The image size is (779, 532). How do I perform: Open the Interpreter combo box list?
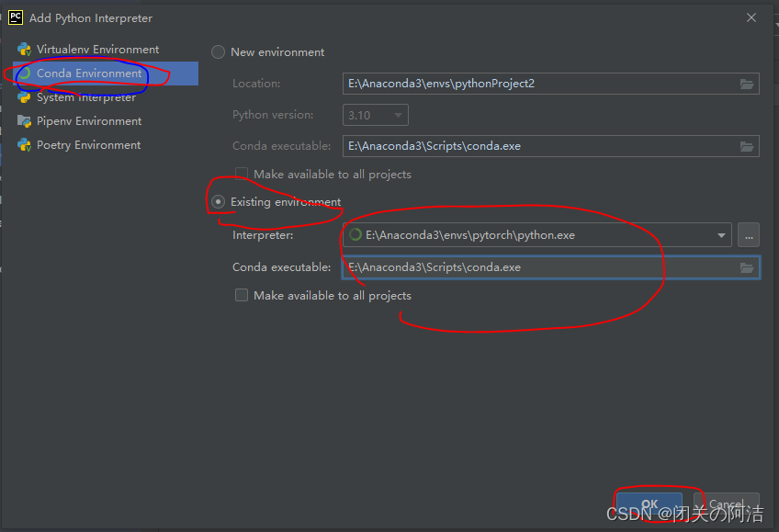(x=721, y=235)
